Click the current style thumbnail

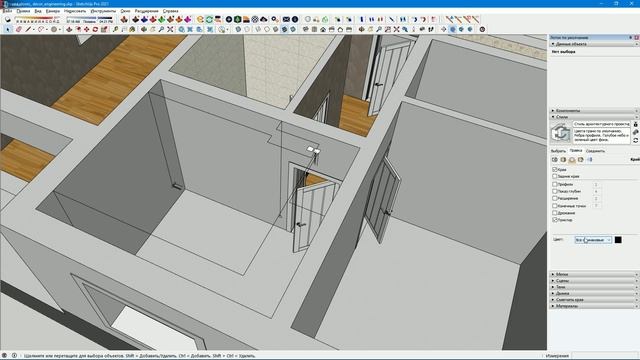(560, 133)
